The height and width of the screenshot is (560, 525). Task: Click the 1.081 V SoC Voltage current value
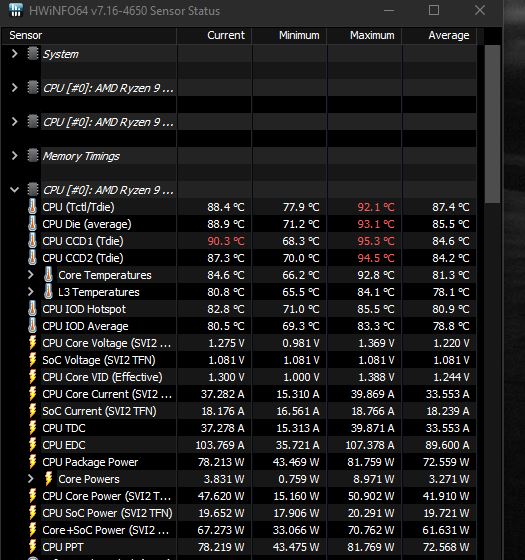point(226,360)
